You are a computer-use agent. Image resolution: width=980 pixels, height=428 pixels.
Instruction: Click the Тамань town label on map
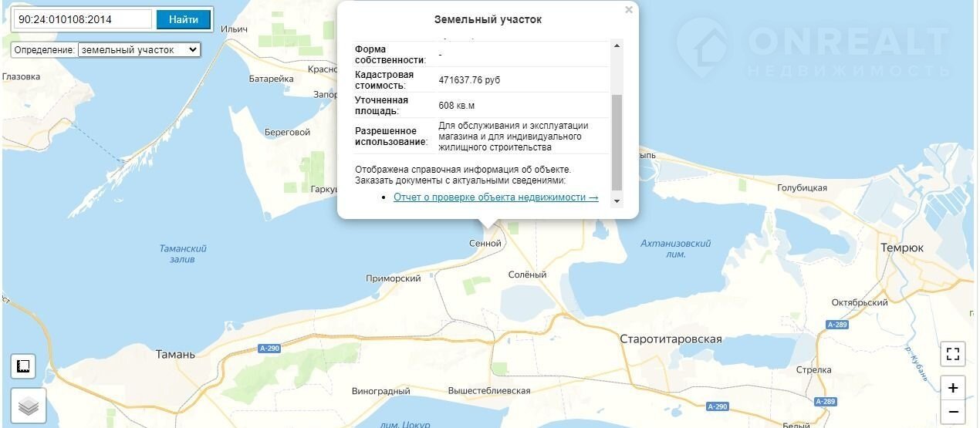pyautogui.click(x=175, y=355)
